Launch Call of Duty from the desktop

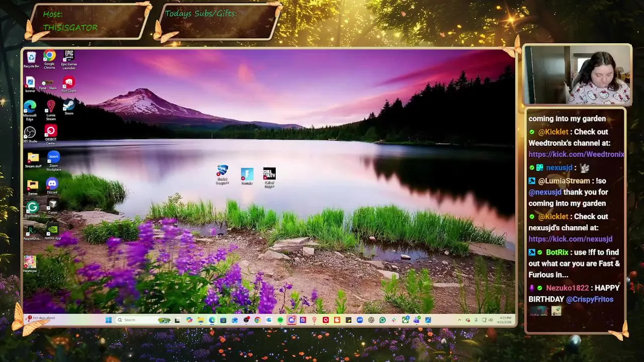tap(269, 177)
